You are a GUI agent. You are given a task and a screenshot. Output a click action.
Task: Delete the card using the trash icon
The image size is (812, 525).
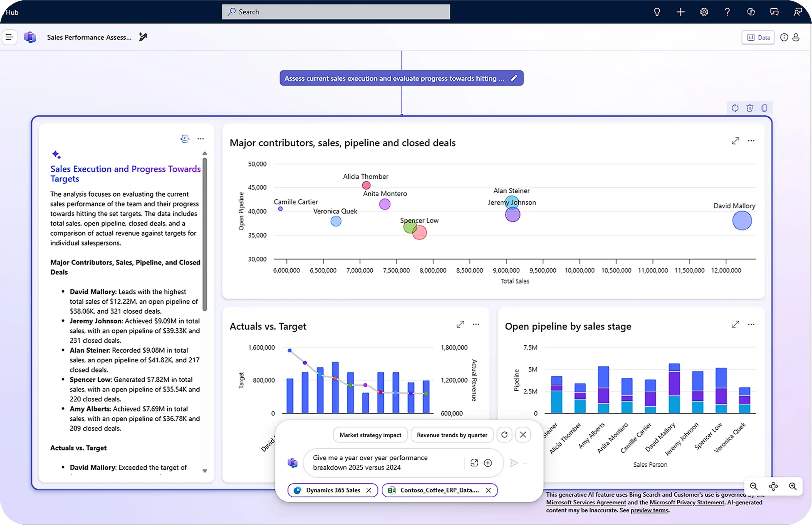(750, 108)
